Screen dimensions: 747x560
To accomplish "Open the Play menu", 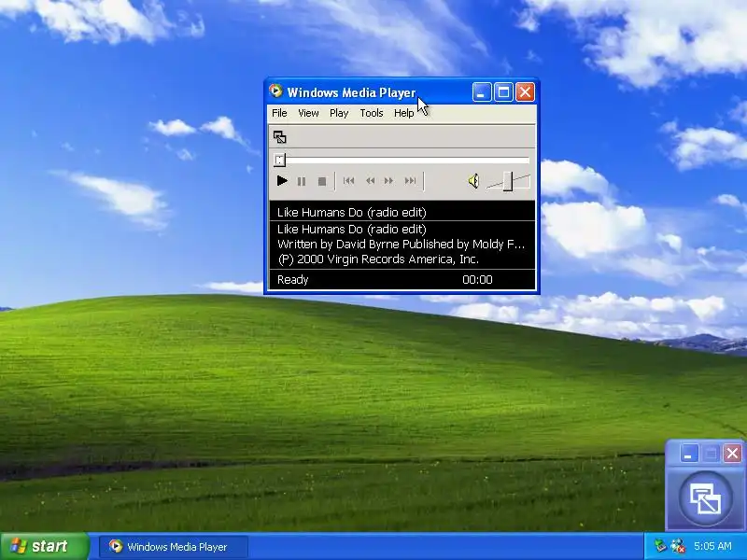I will pos(339,113).
